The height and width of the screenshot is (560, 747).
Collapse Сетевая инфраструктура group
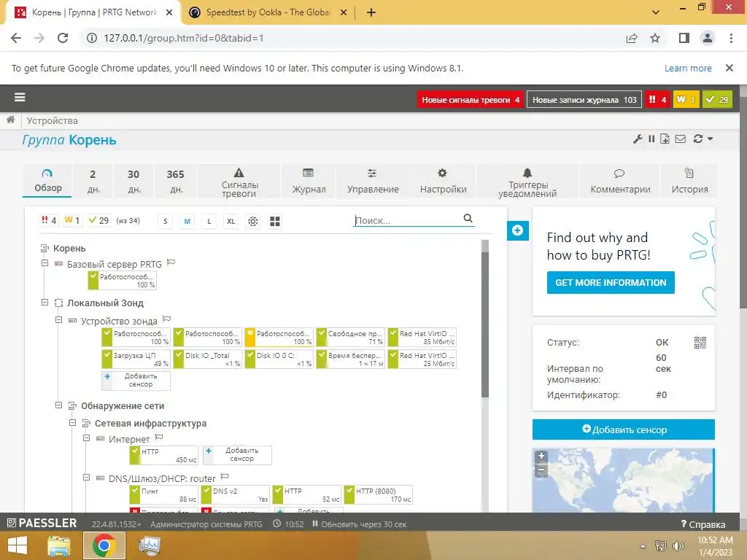coord(72,422)
